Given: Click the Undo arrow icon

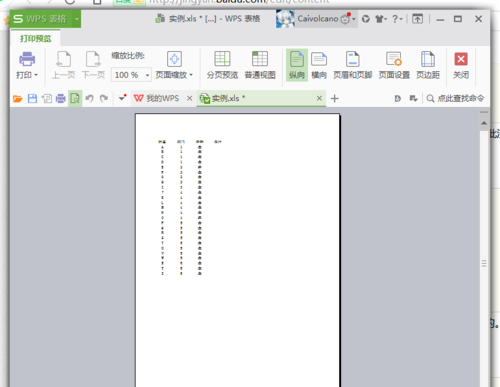Looking at the screenshot, I should (x=89, y=98).
